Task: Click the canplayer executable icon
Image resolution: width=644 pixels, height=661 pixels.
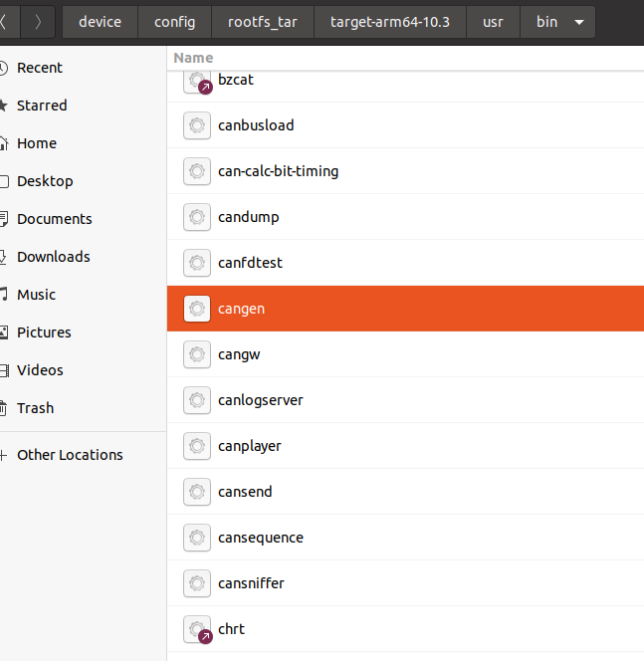Action: 197,446
